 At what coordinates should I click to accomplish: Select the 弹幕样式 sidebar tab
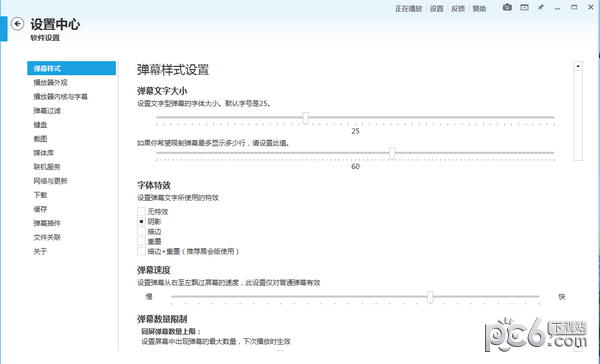point(72,68)
